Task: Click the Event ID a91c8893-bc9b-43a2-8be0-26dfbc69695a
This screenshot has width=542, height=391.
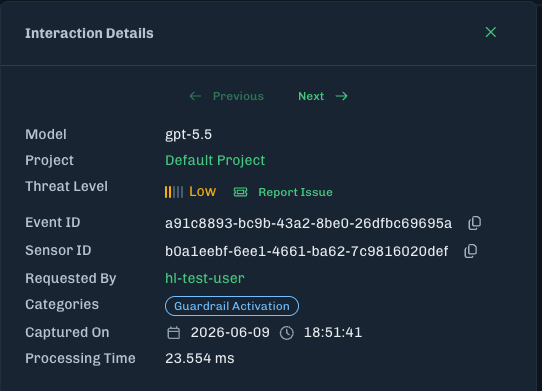Action: (308, 223)
